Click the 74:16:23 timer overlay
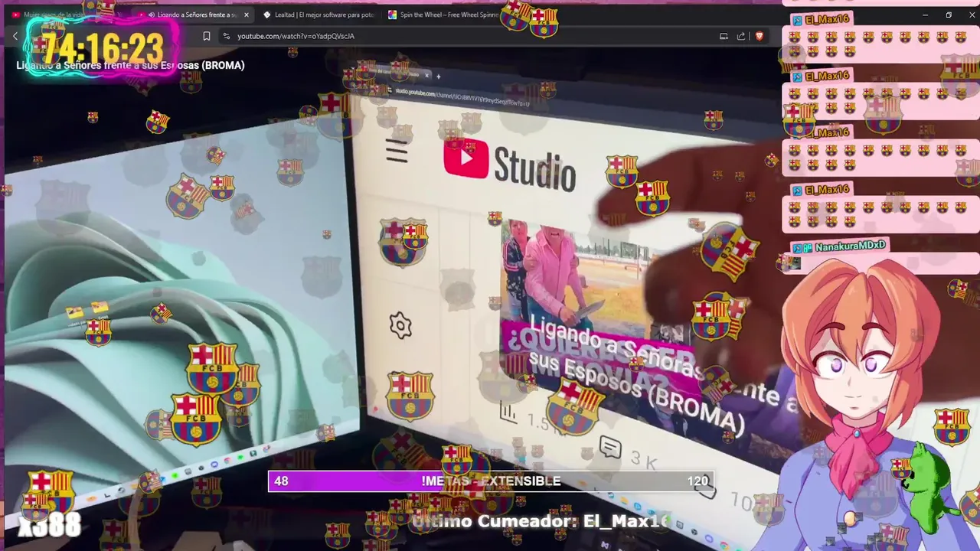980x551 pixels. coord(103,49)
